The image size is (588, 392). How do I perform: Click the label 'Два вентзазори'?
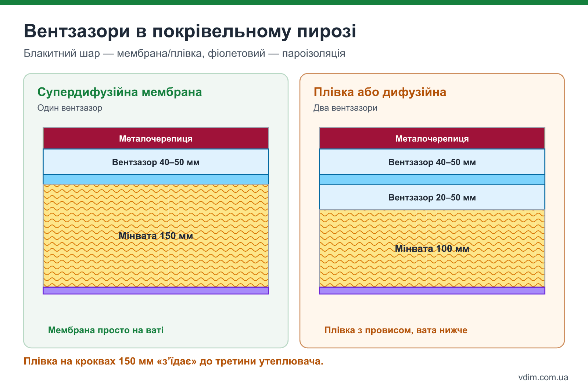click(345, 108)
